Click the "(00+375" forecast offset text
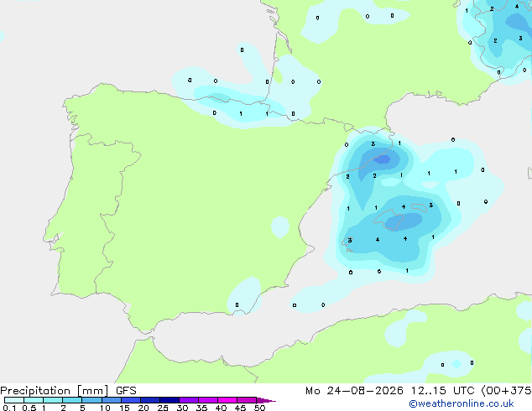Screen dimensions: 532x411 (x=507, y=391)
